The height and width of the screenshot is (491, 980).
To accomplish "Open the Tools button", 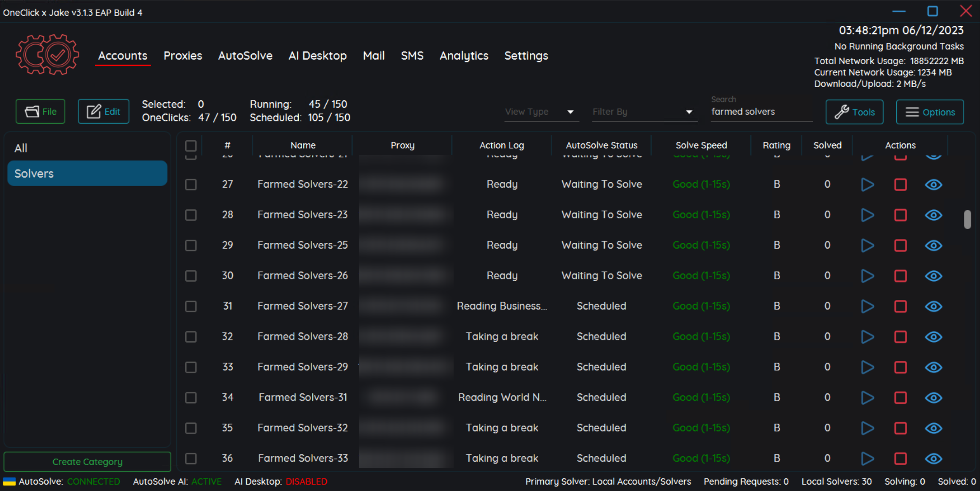I will point(854,112).
